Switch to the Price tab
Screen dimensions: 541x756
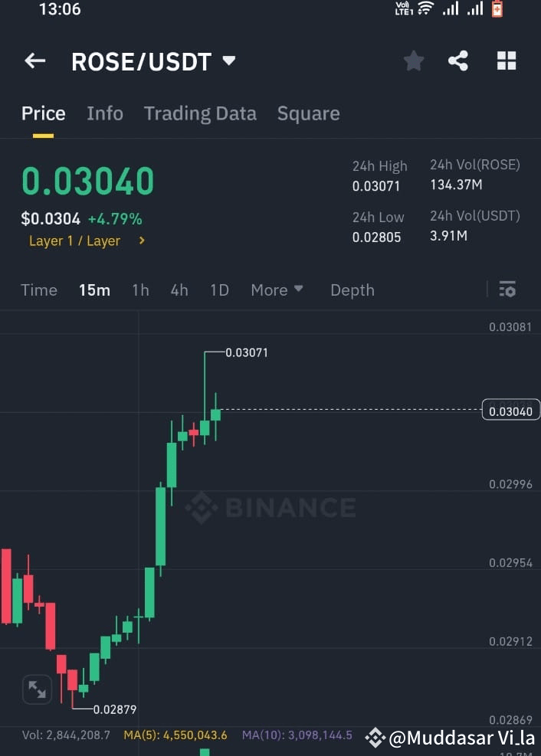(x=44, y=113)
